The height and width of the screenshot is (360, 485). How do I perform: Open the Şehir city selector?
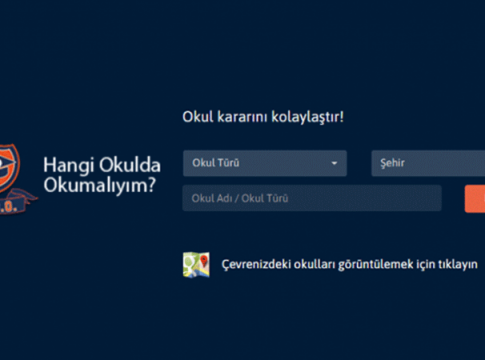(428, 163)
